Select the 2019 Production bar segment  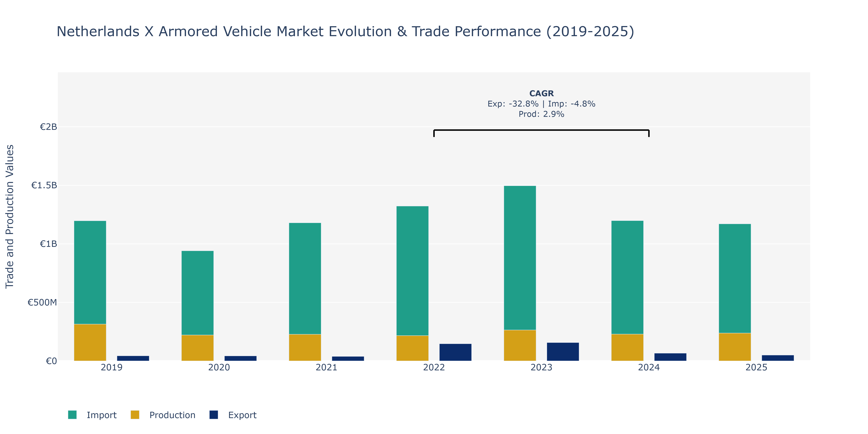90,342
